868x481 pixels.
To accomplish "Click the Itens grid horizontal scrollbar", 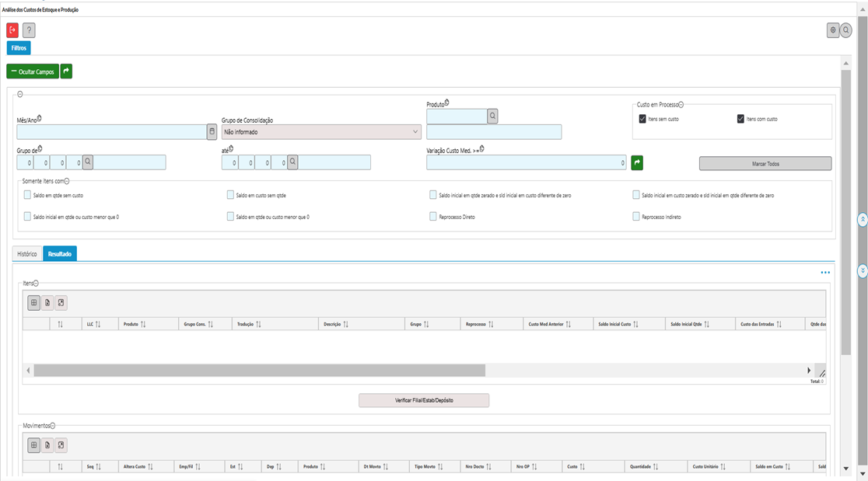I will [259, 371].
